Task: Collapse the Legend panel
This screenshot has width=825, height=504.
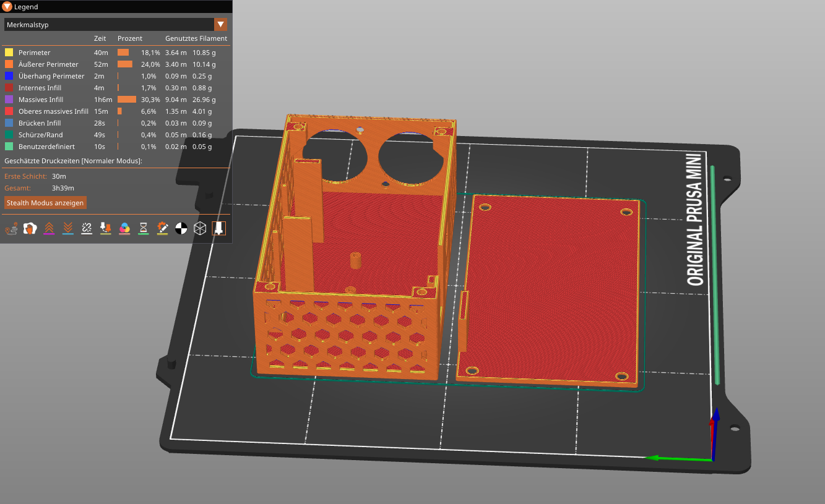Action: 6,6
